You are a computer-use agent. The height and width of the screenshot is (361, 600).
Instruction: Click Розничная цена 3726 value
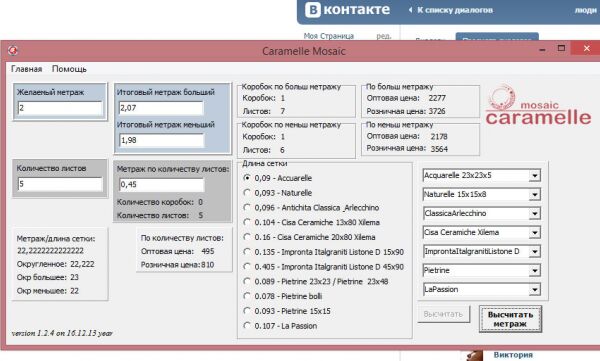437,111
